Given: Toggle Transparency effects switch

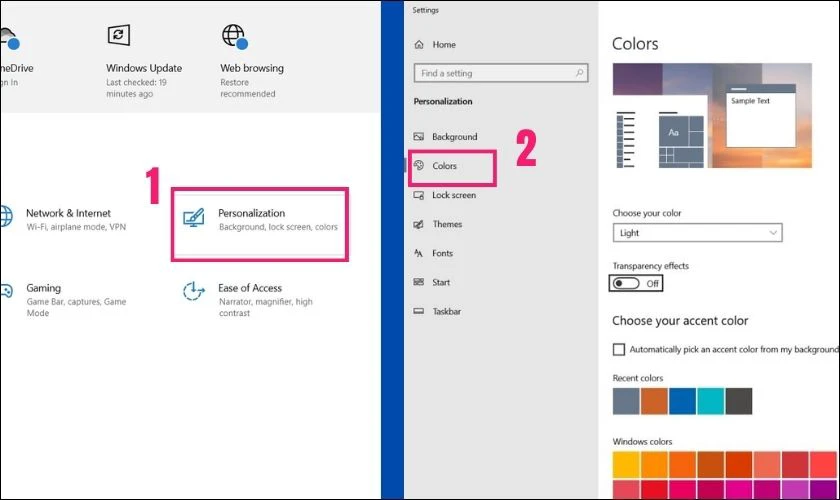Looking at the screenshot, I should coord(627,284).
